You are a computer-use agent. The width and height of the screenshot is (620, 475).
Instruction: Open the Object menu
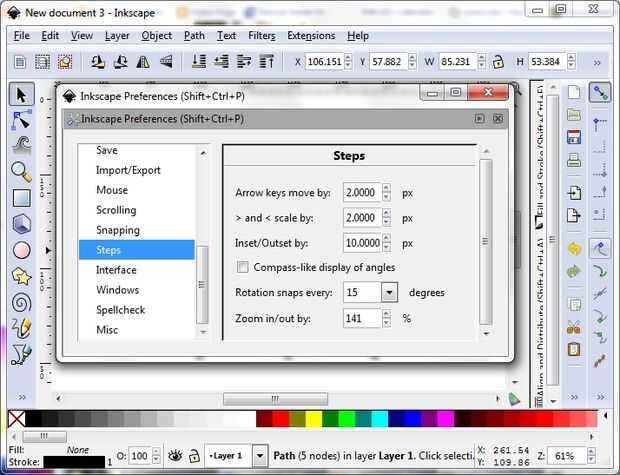[157, 36]
